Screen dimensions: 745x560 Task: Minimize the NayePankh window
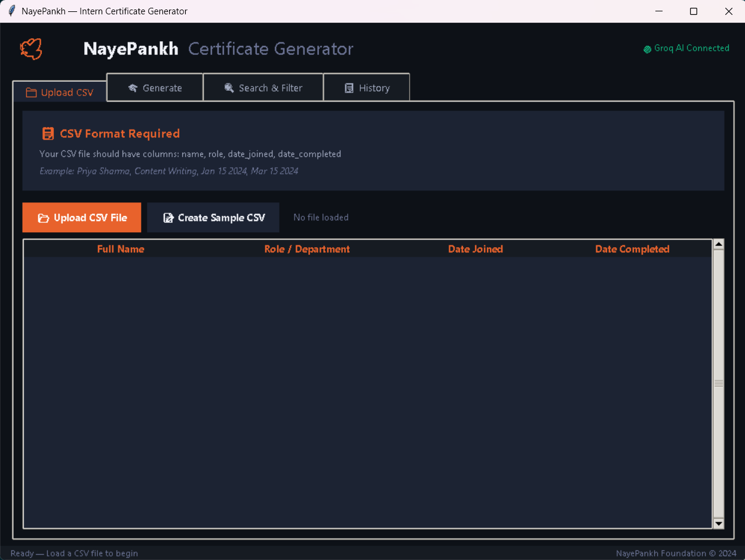click(x=659, y=11)
